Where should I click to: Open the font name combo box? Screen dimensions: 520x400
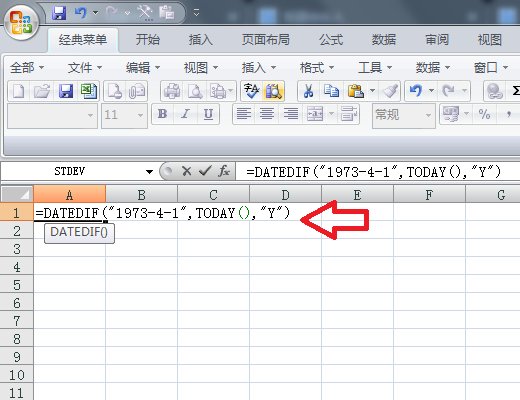pyautogui.click(x=52, y=115)
